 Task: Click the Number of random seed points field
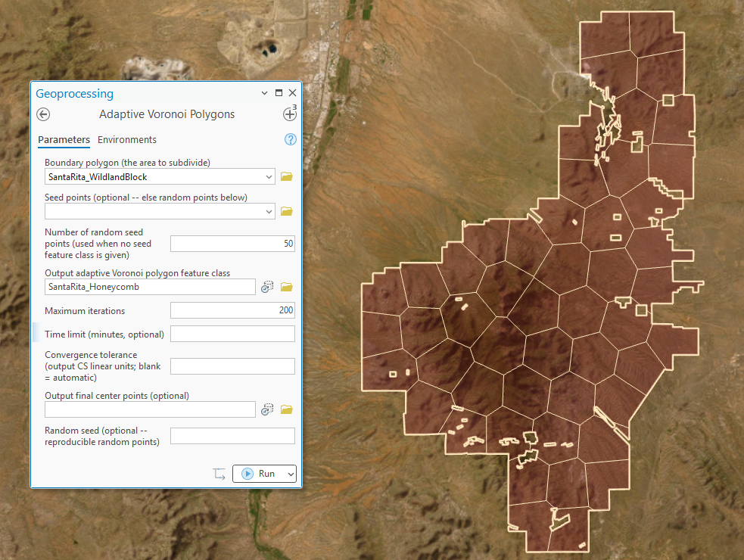point(232,244)
